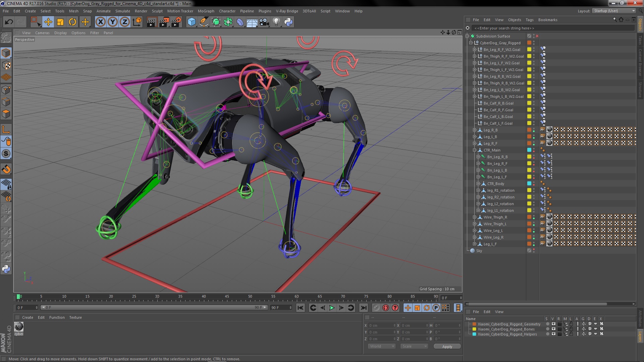The width and height of the screenshot is (644, 362).
Task: Expand the Leg_R_B object
Action: pyautogui.click(x=475, y=130)
